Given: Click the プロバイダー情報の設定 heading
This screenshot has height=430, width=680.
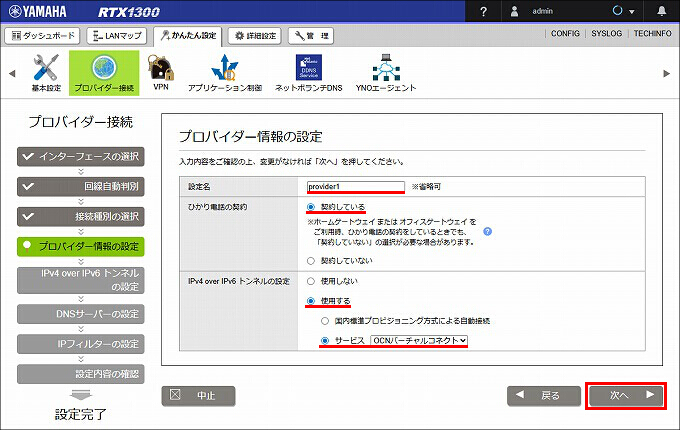Looking at the screenshot, I should 251,137.
